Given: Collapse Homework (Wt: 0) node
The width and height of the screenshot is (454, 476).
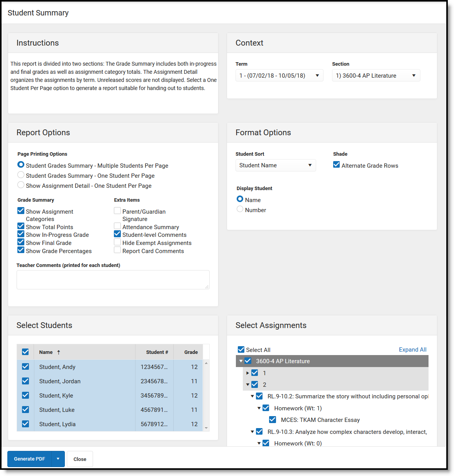Looking at the screenshot, I should 259,444.
